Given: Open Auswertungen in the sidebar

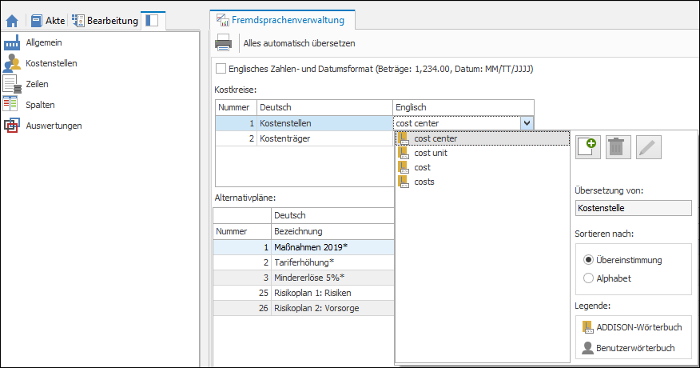Looking at the screenshot, I should point(54,125).
